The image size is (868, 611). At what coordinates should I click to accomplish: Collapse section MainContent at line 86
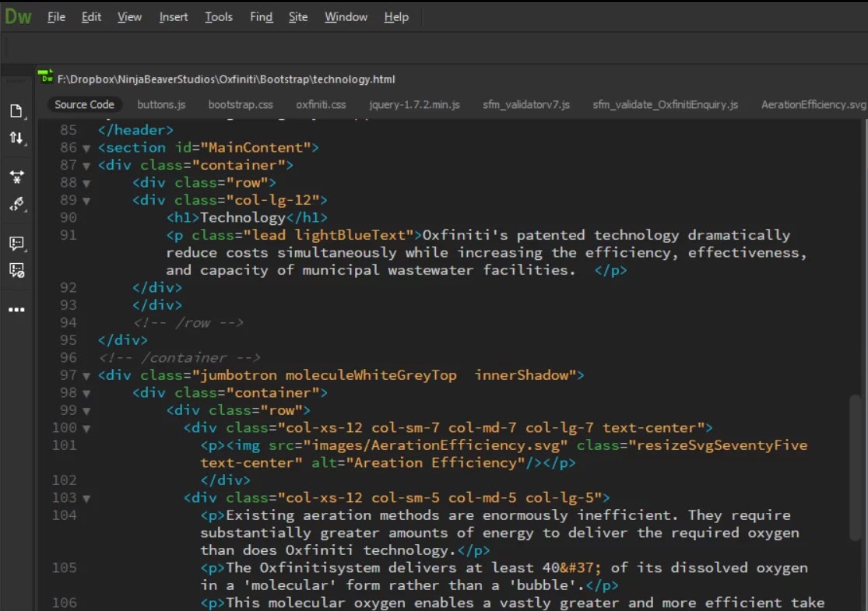pyautogui.click(x=86, y=149)
